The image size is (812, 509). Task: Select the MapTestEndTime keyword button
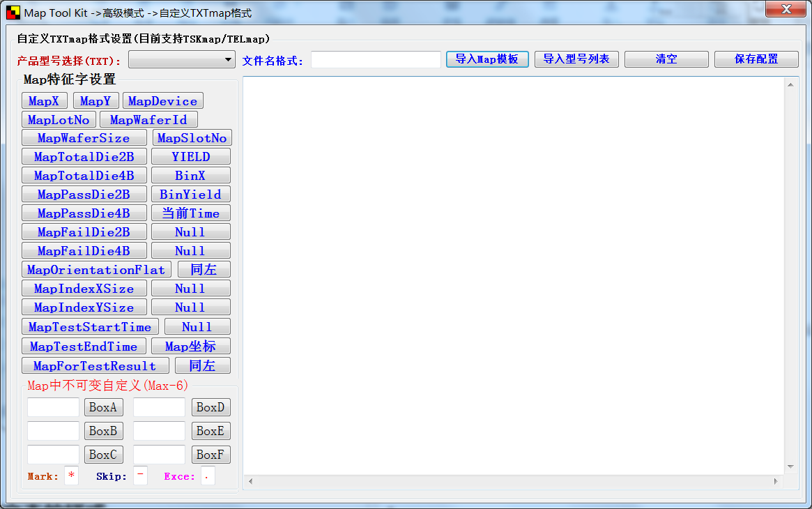coord(84,346)
